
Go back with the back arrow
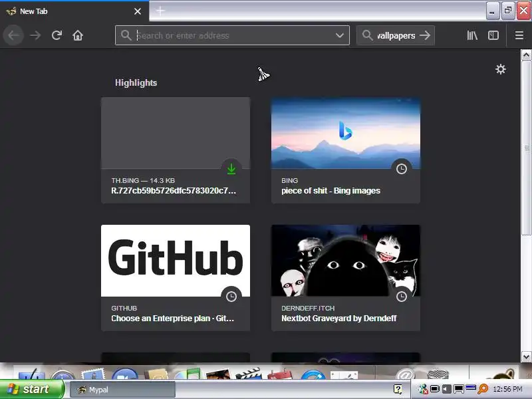coord(13,35)
